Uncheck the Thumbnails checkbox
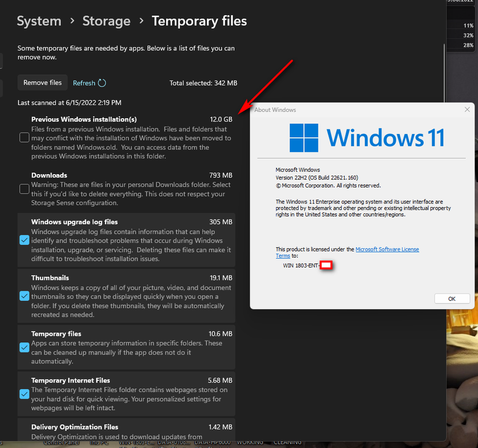 point(25,296)
